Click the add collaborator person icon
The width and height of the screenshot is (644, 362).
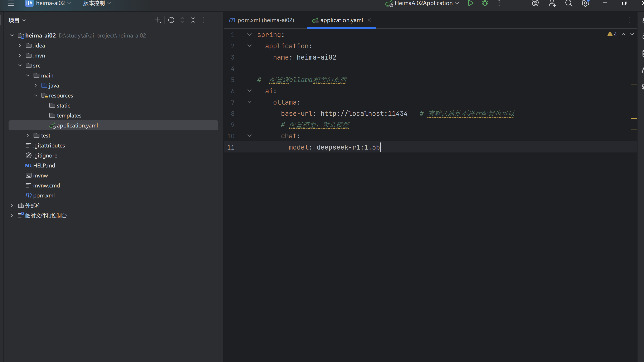552,3
